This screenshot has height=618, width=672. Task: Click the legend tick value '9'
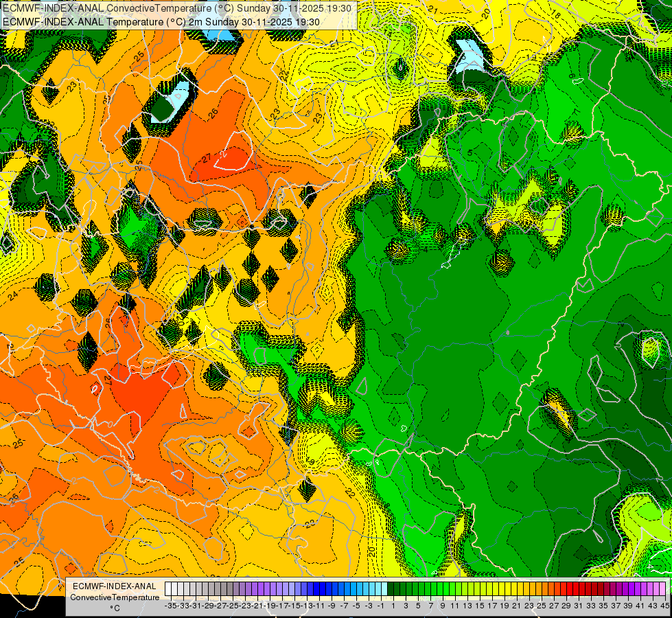(x=442, y=606)
